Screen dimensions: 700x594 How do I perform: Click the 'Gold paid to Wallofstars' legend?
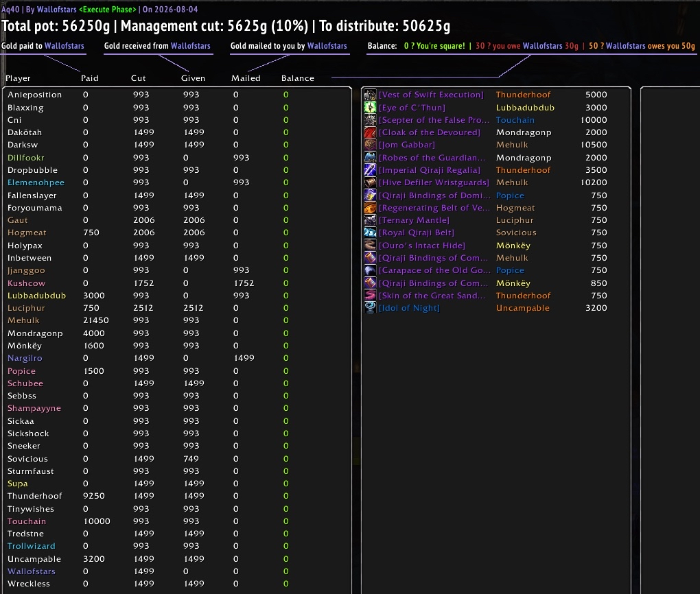[43, 46]
